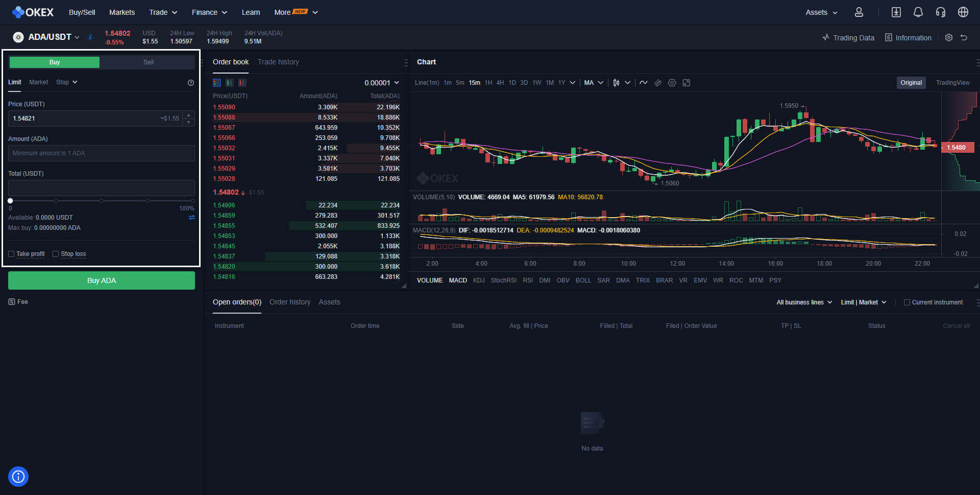Select the 4H chart interval

point(500,83)
